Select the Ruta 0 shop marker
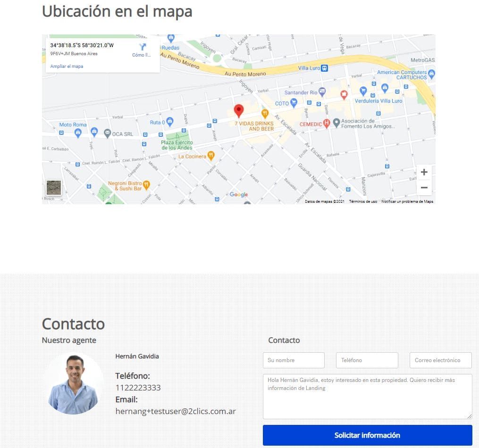Screen dimensions: 479x448 click(x=170, y=122)
